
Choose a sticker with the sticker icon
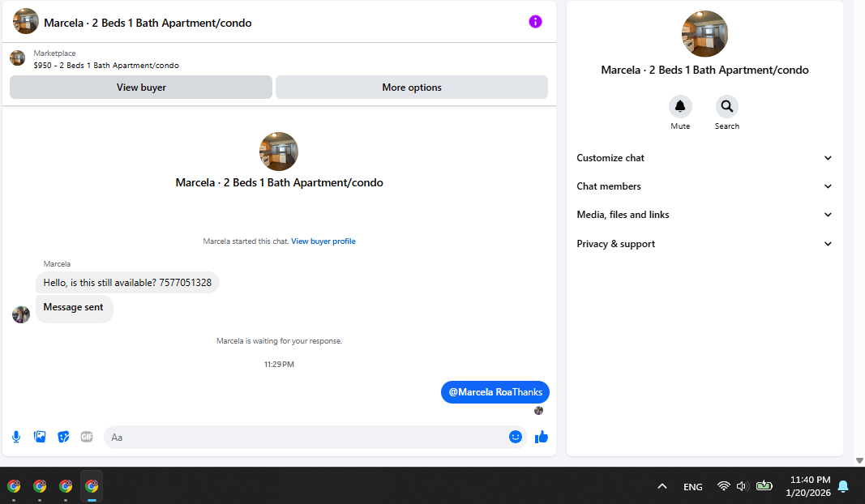point(63,437)
